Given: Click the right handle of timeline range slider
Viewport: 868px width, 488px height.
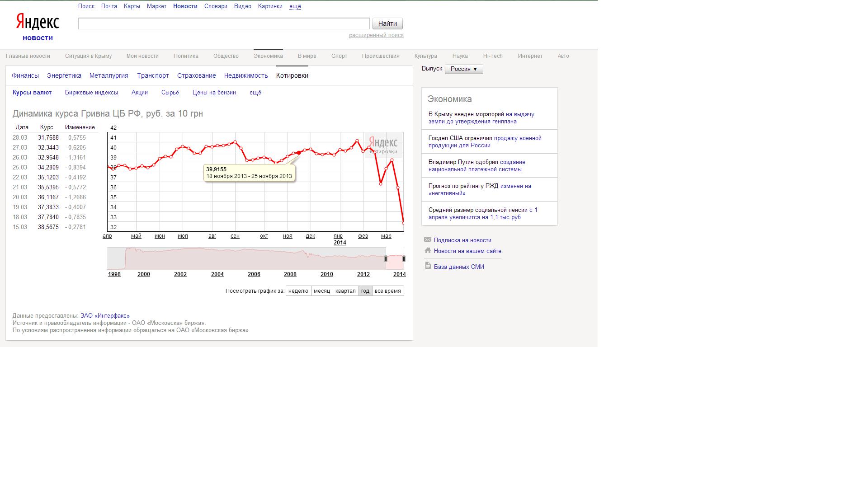Looking at the screenshot, I should [404, 259].
